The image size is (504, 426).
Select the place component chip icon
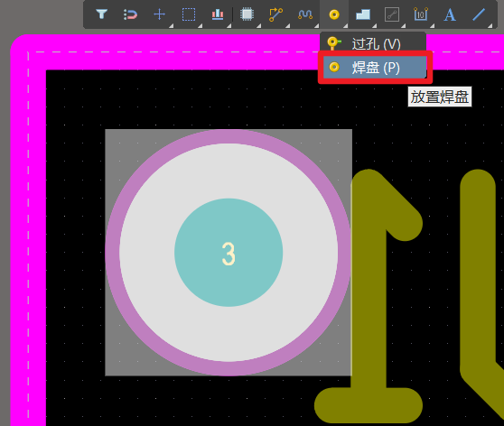247,14
